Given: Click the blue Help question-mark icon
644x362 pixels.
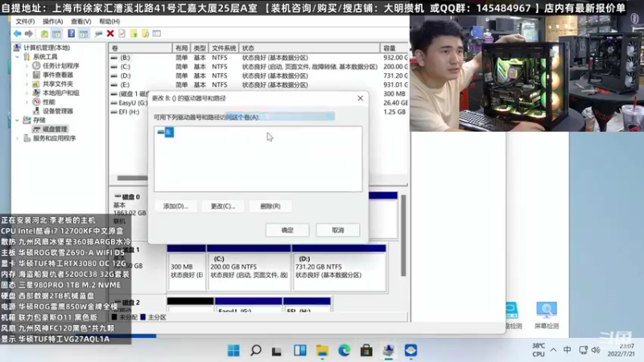Looking at the screenshot, I should (x=72, y=34).
